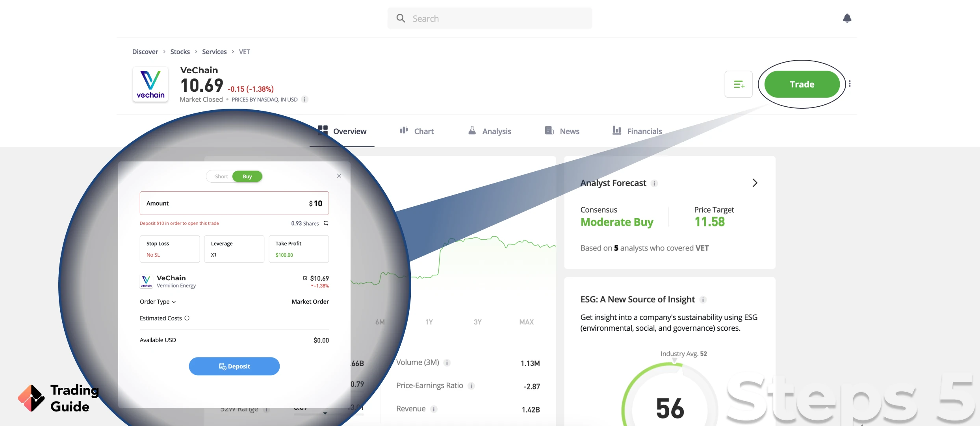Click the green Trade button
The height and width of the screenshot is (426, 980).
802,84
